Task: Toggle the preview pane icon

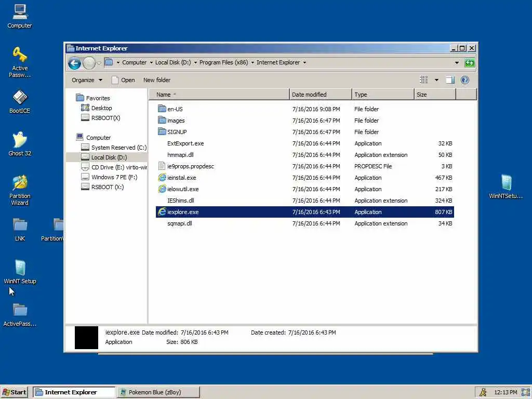Action: 450,80
